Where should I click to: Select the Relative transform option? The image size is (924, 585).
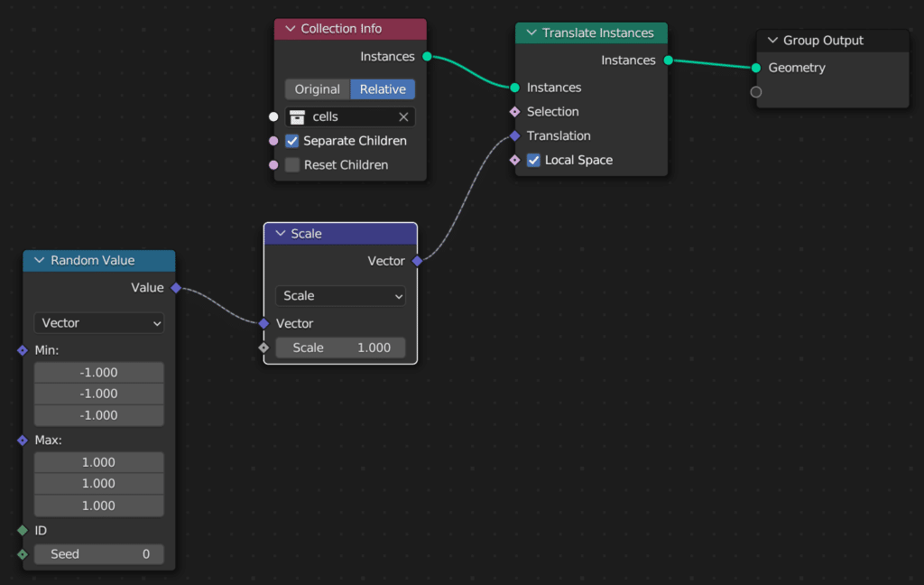[383, 89]
